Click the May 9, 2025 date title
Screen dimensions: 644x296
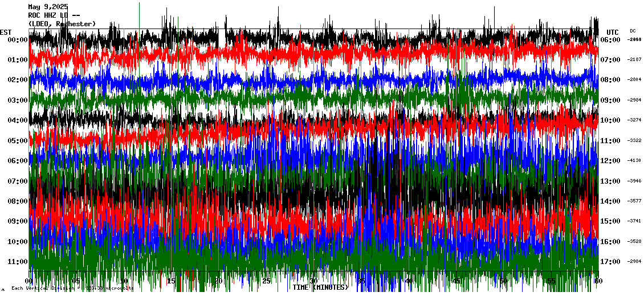click(48, 7)
